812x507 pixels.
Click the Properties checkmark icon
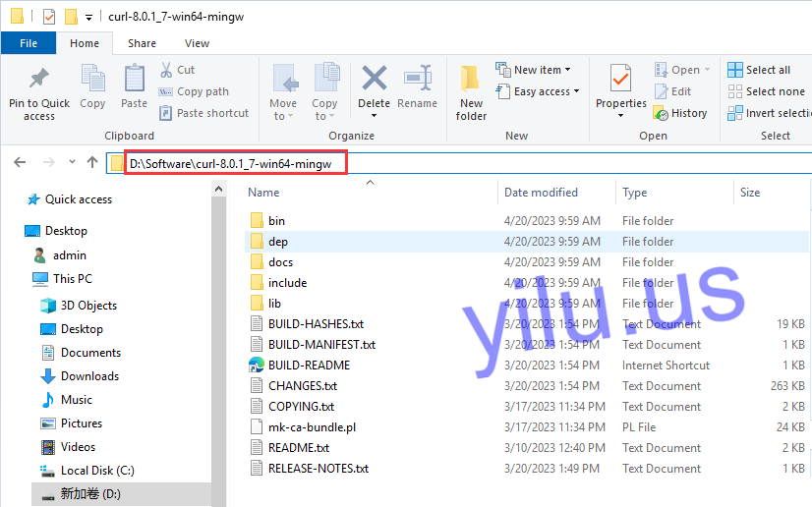[x=620, y=80]
